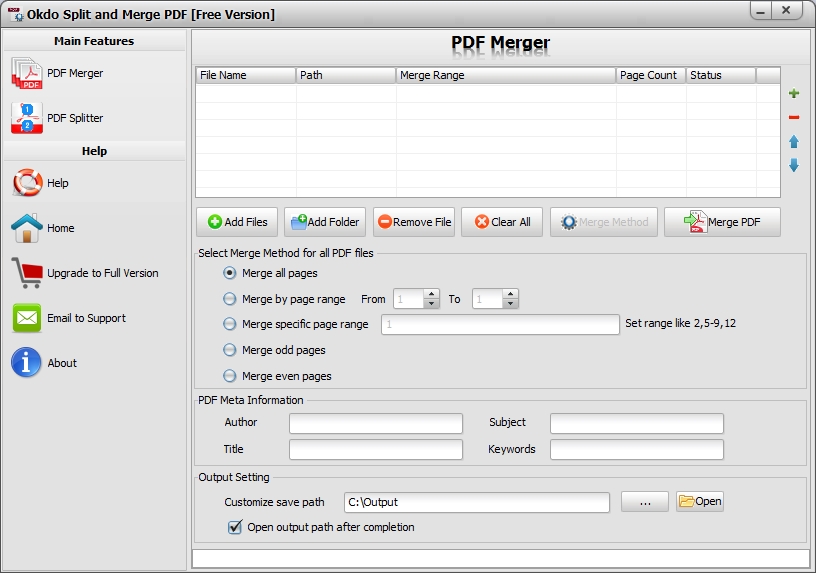Focus the specific page range field
Screen dimensions: 816x573
[x=500, y=324]
